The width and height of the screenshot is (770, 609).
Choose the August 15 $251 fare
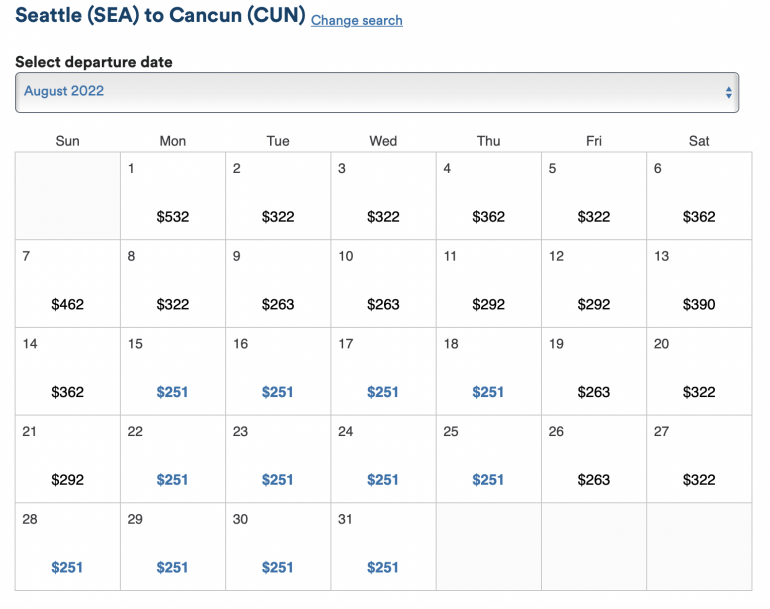click(173, 392)
